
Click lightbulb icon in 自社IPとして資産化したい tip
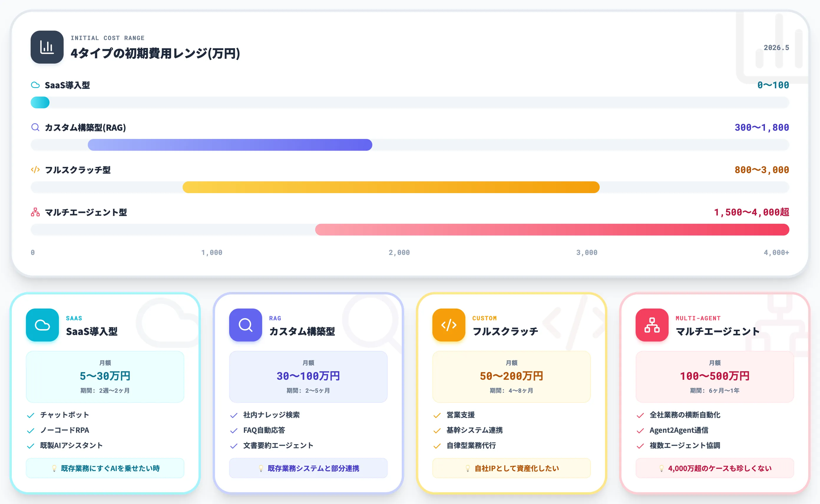(468, 468)
